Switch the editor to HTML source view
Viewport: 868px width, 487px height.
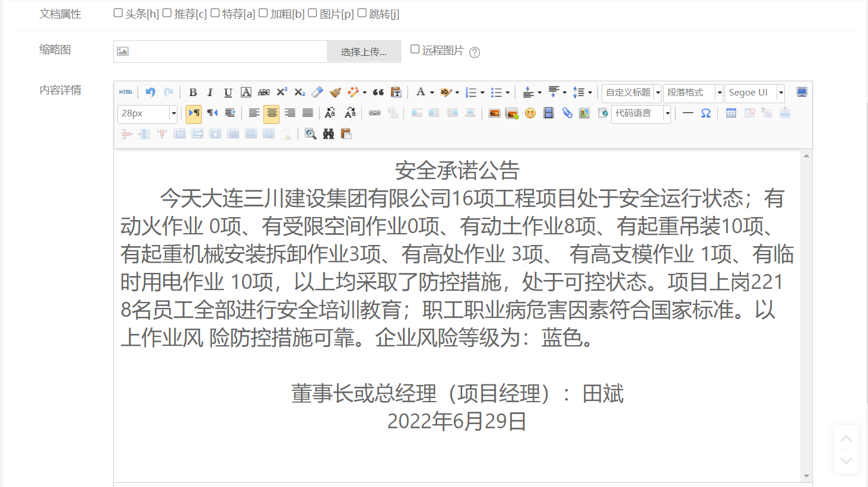click(x=126, y=93)
